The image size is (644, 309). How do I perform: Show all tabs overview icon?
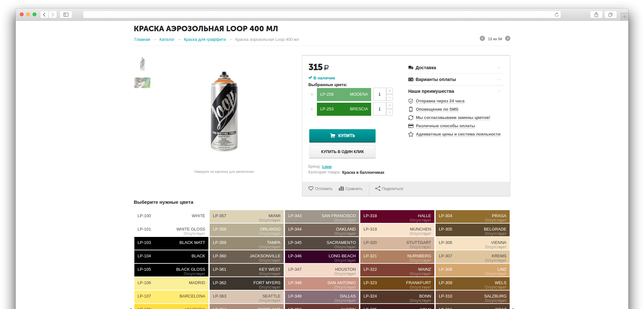(x=610, y=15)
